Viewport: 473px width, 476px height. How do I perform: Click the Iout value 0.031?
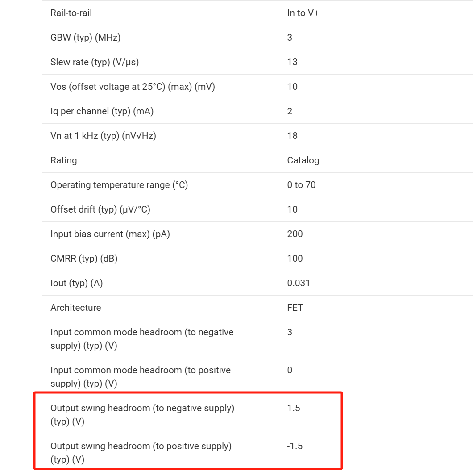coord(299,283)
